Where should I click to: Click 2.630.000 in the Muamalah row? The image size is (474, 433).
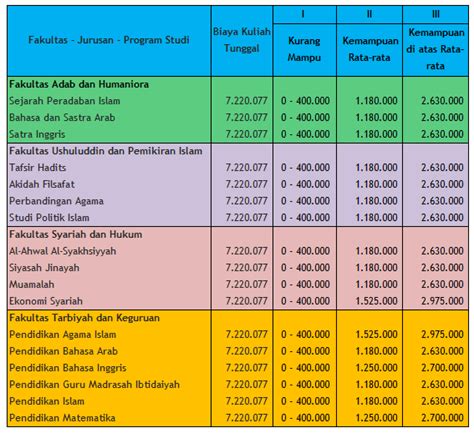tap(442, 284)
